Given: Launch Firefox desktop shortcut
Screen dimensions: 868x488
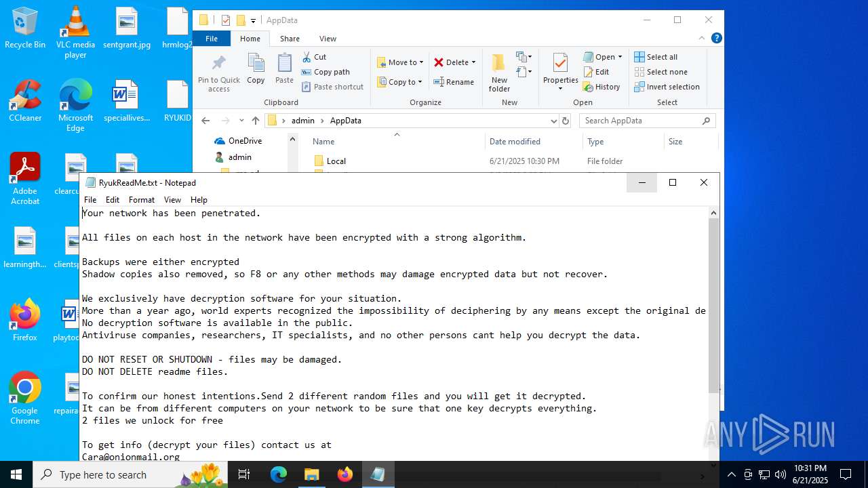Looking at the screenshot, I should tap(25, 320).
